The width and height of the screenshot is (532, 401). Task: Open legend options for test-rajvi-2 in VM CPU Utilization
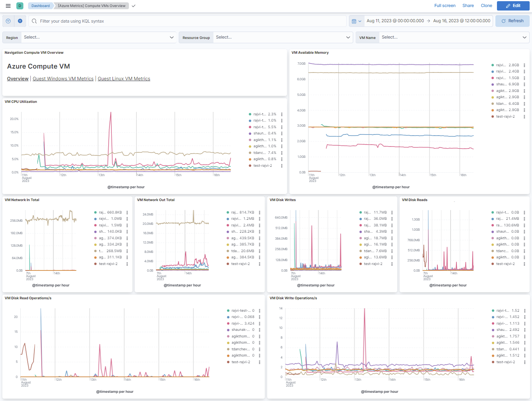pyautogui.click(x=282, y=166)
